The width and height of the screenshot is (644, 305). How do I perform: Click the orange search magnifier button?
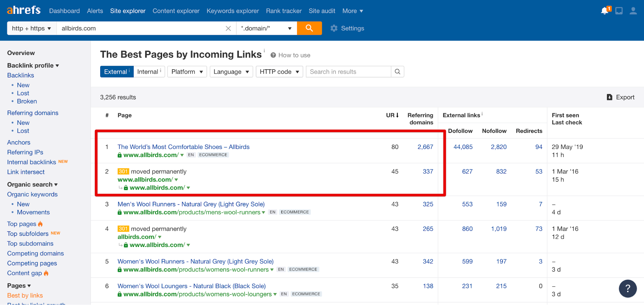pyautogui.click(x=309, y=28)
